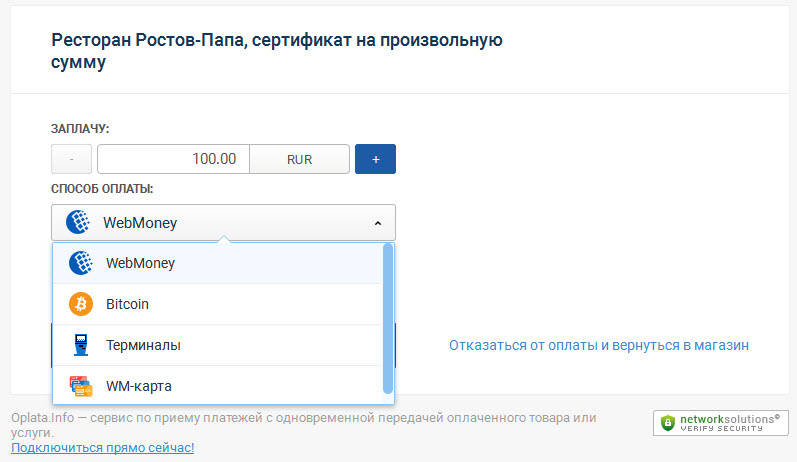Click the payment list vertical scrollbar
797x462 pixels.
(388, 319)
